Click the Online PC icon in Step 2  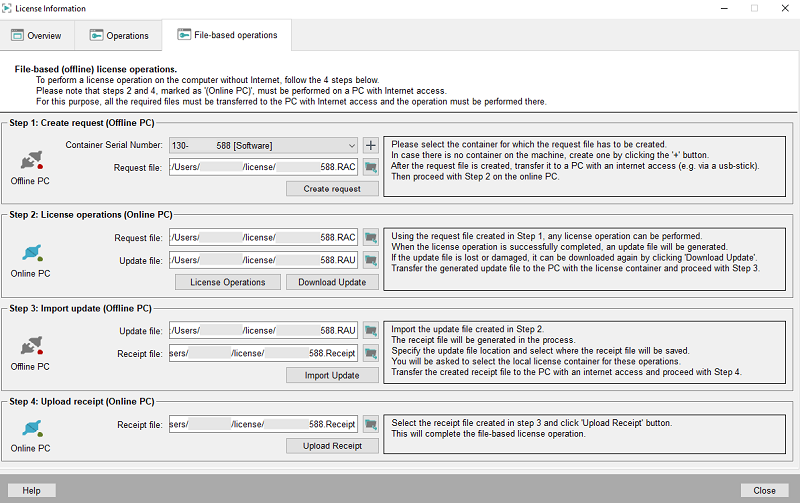32,253
